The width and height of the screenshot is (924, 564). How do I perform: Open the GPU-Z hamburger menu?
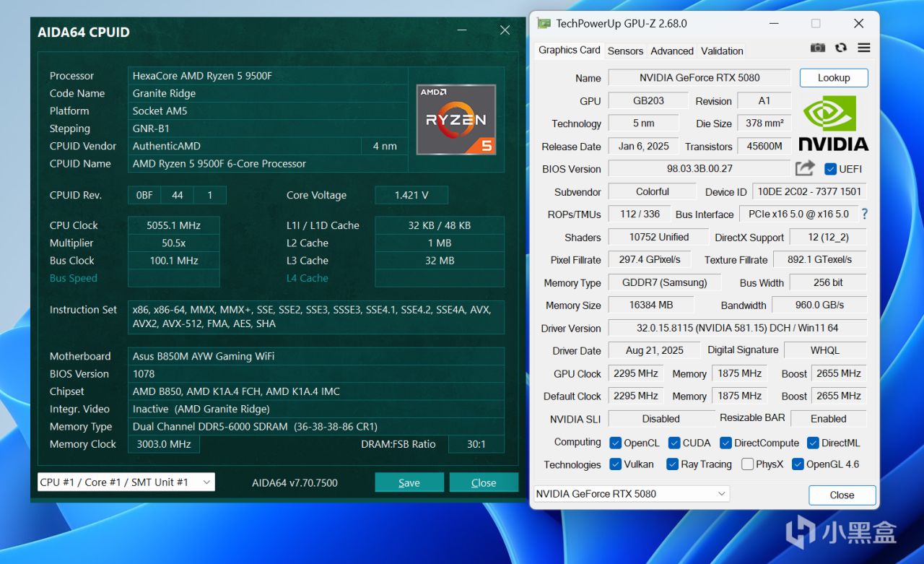(864, 48)
